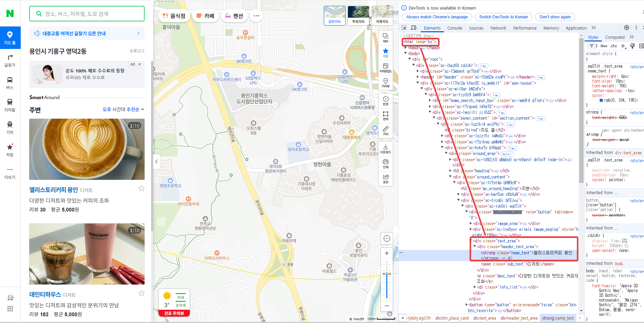Select the 면적 area measuring tool

tap(386, 116)
